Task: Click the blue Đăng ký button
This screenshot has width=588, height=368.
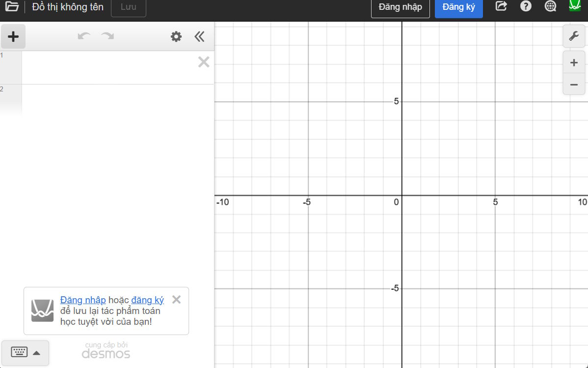Action: click(x=458, y=7)
